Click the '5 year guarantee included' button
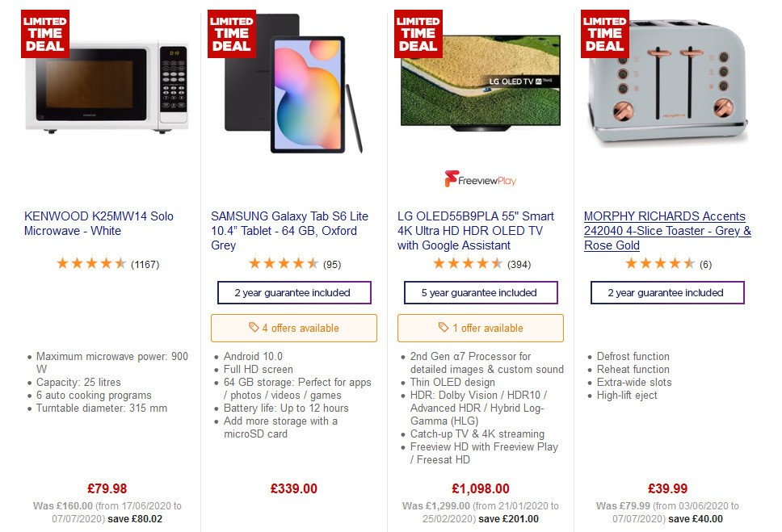The image size is (782, 532). click(481, 292)
